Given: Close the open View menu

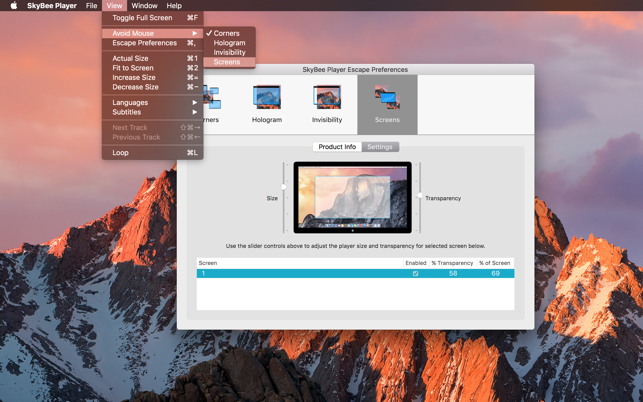Looking at the screenshot, I should coord(114,5).
